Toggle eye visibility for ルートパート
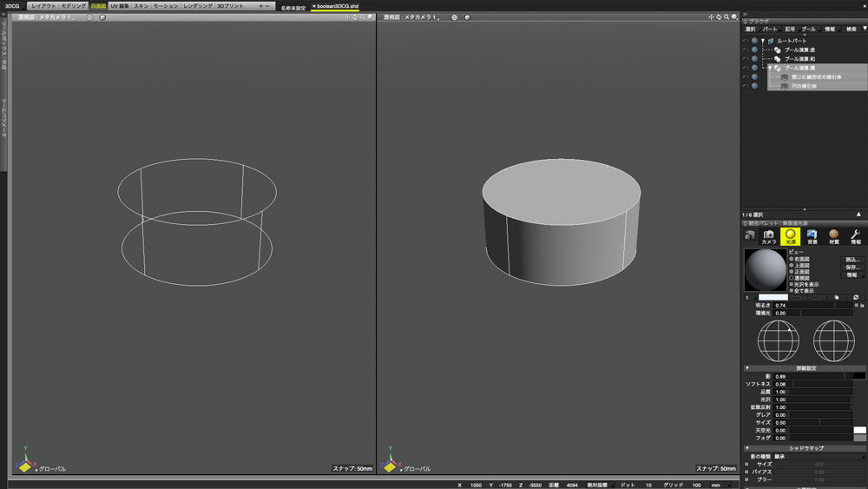 coord(745,41)
